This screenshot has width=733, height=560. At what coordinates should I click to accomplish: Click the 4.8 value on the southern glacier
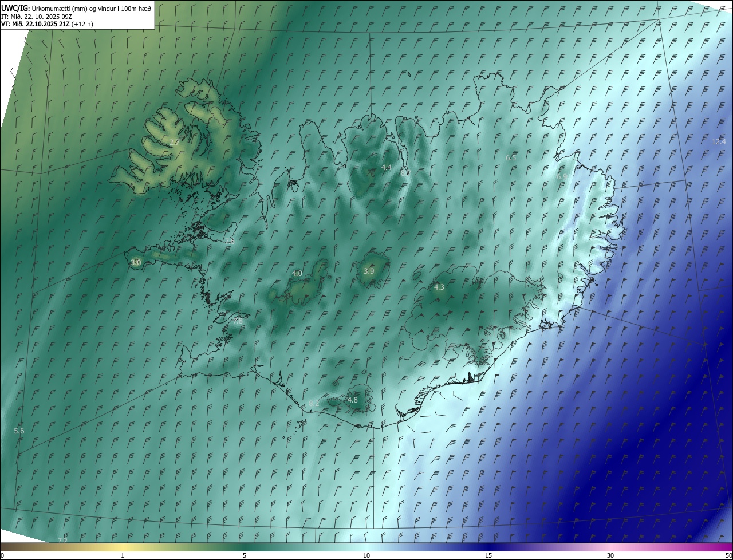pyautogui.click(x=353, y=400)
